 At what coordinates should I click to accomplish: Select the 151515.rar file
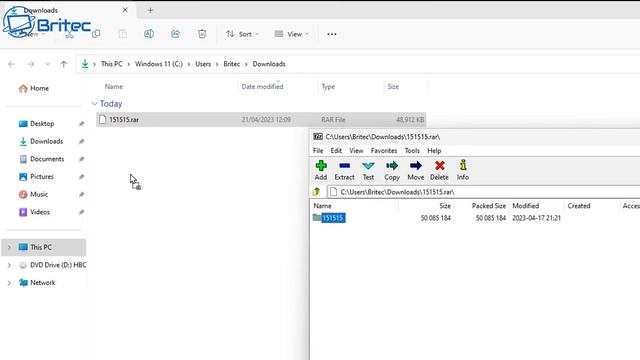(x=261, y=120)
